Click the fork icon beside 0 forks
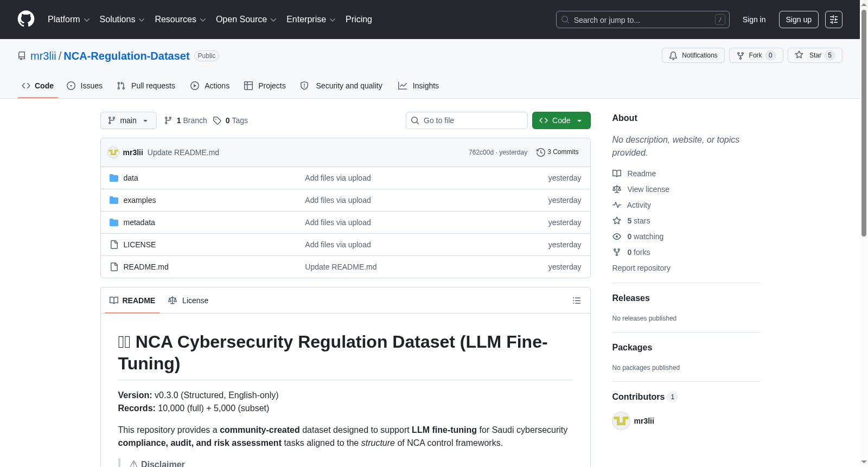The image size is (868, 467). point(617,252)
